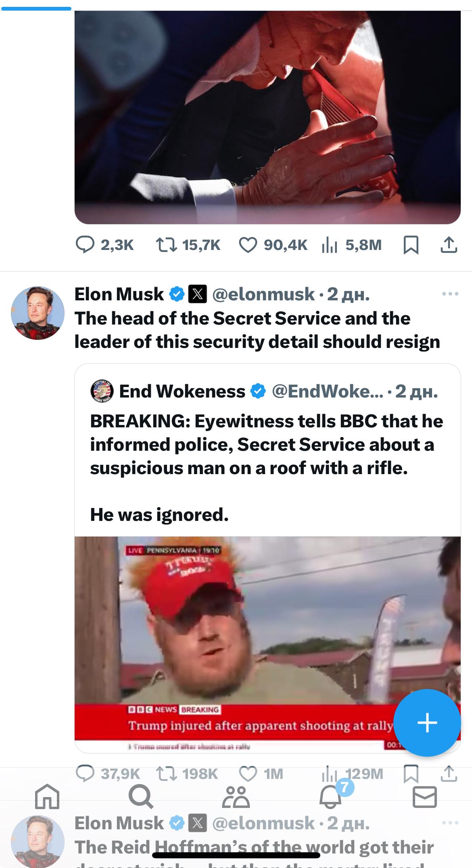Reply to the Secret Service tweet
Image resolution: width=472 pixels, height=868 pixels.
[85, 773]
